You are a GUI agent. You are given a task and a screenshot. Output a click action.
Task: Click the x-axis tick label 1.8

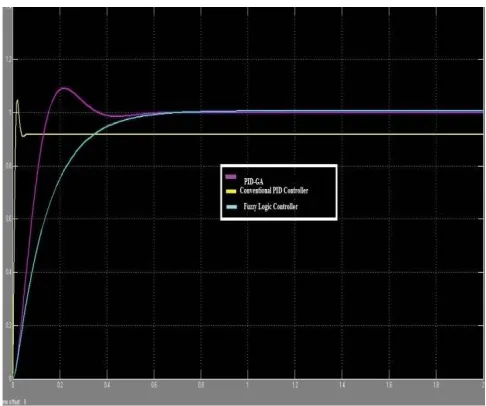click(x=436, y=385)
